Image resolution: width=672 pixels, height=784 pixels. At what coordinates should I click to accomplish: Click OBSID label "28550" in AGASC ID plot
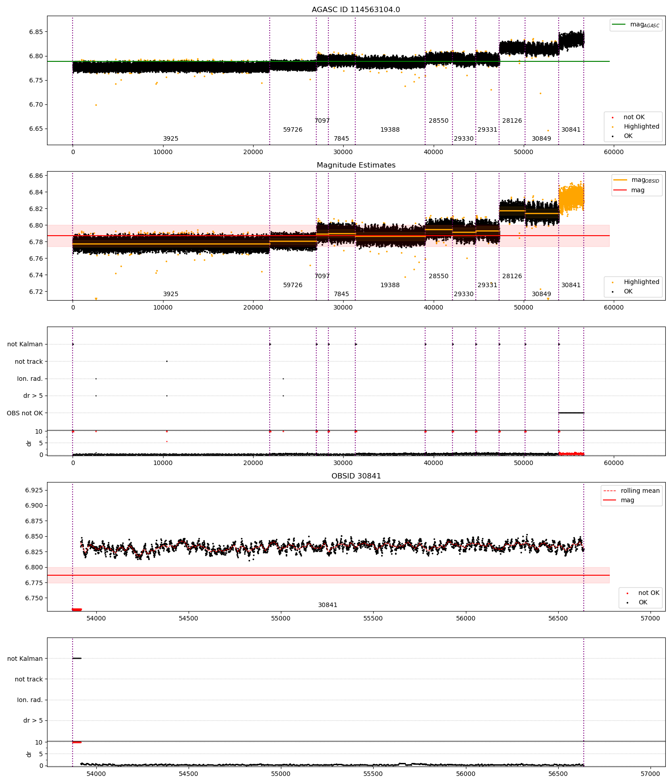tap(439, 121)
